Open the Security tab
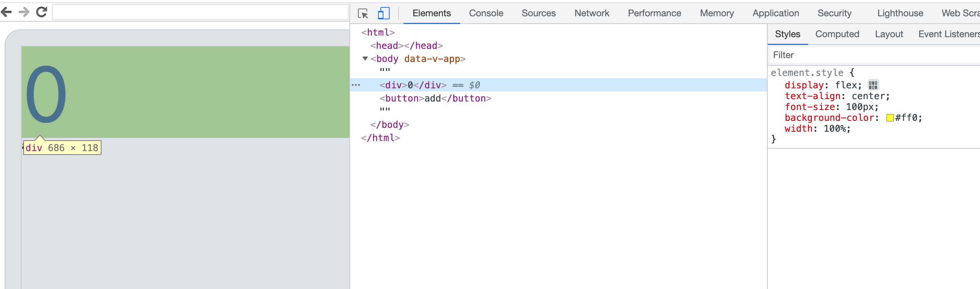The height and width of the screenshot is (289, 980). click(x=834, y=13)
